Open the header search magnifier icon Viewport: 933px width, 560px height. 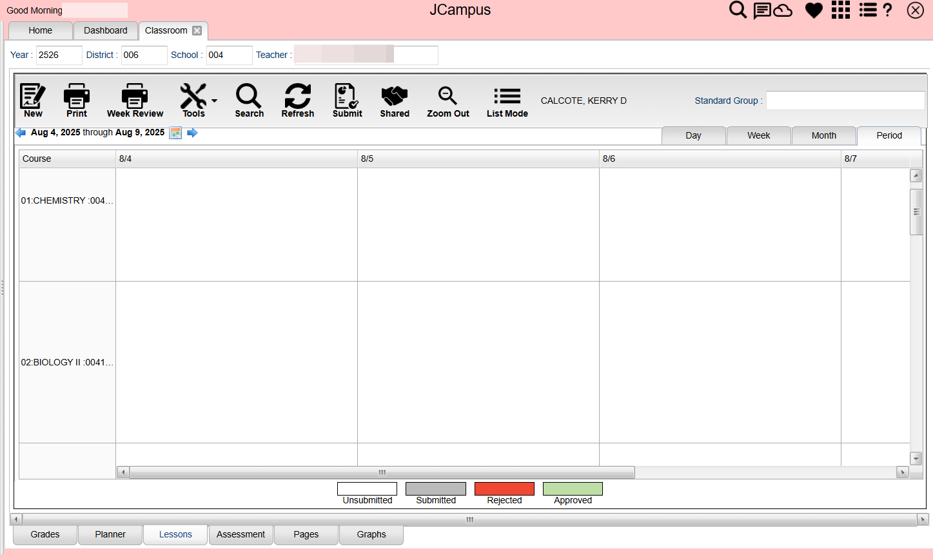(738, 10)
